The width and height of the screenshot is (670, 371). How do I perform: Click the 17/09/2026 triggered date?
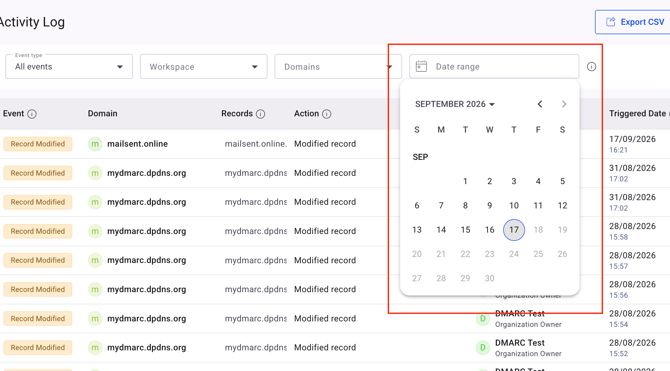pyautogui.click(x=632, y=139)
